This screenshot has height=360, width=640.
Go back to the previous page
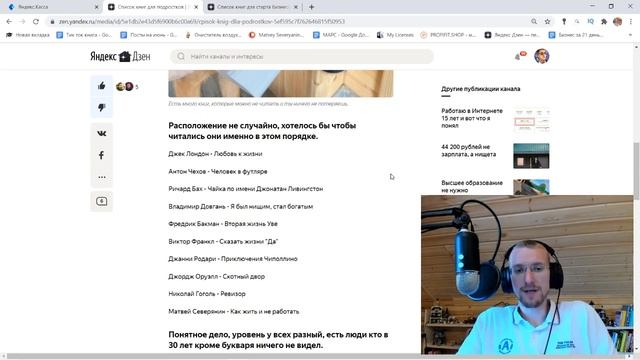(9, 21)
